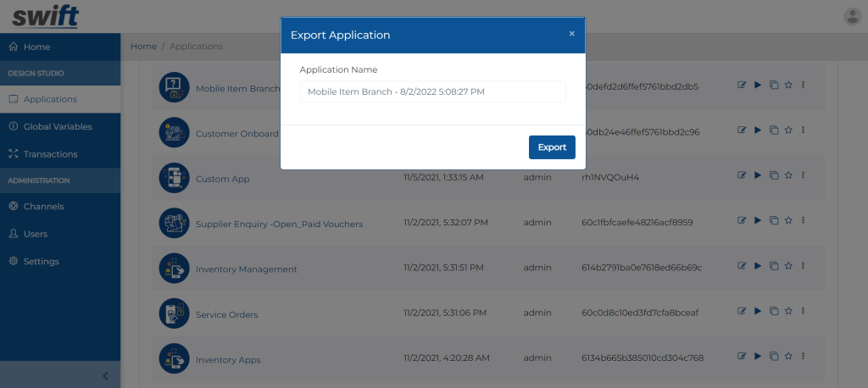Click the Home breadcrumb link
The image size is (868, 388).
(143, 46)
